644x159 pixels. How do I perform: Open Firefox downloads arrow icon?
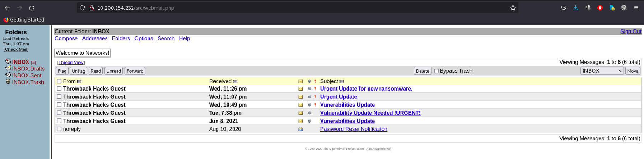pos(576,8)
